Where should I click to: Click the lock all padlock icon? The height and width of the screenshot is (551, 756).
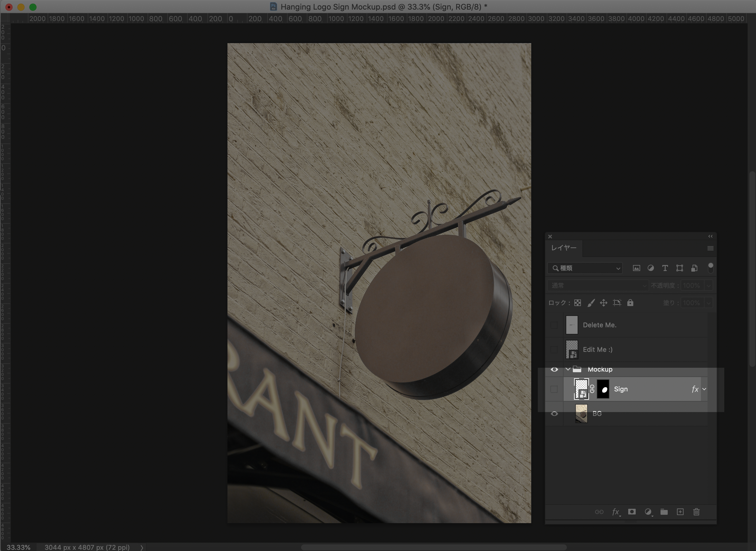[x=630, y=303]
